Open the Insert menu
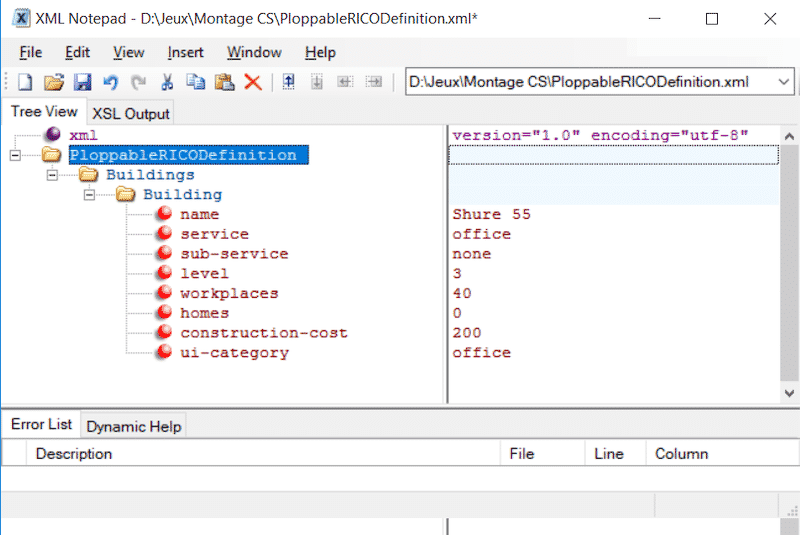The height and width of the screenshot is (535, 800). coord(185,52)
